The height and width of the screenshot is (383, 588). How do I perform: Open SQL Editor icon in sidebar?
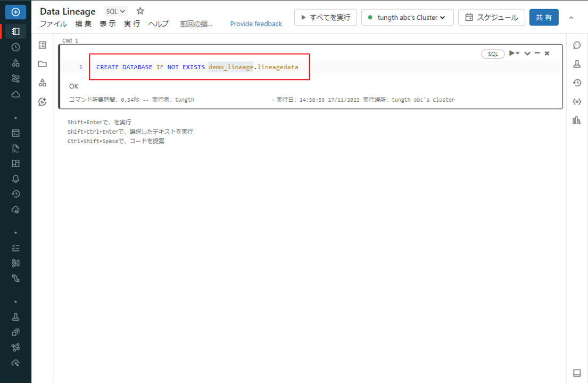(15, 133)
